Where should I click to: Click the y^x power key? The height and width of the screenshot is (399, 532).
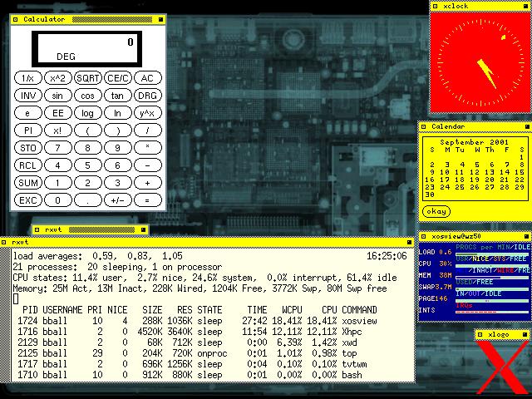tap(148, 113)
